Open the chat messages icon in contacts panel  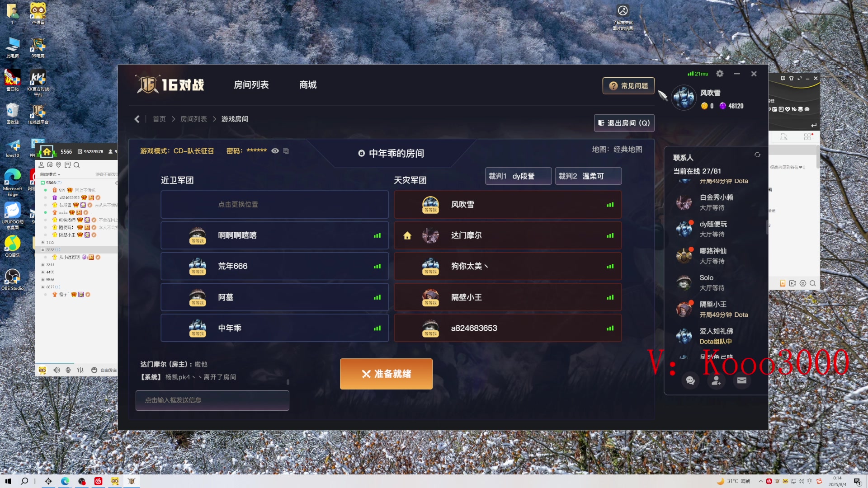click(x=690, y=380)
